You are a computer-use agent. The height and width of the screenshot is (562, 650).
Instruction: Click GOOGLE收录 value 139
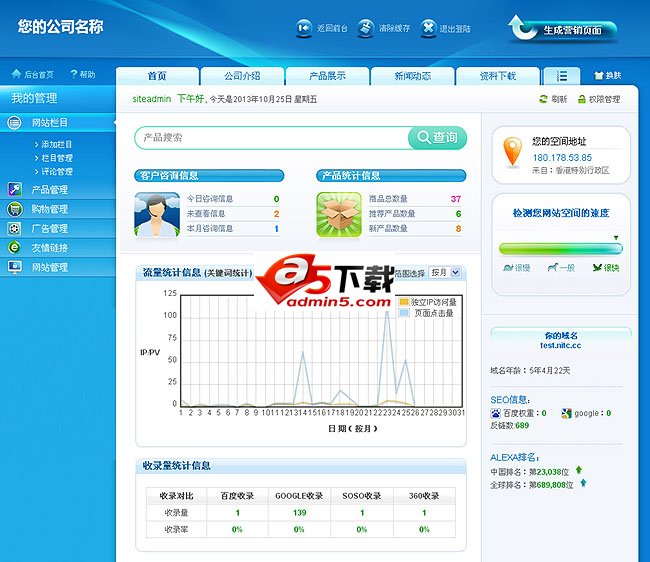point(299,513)
